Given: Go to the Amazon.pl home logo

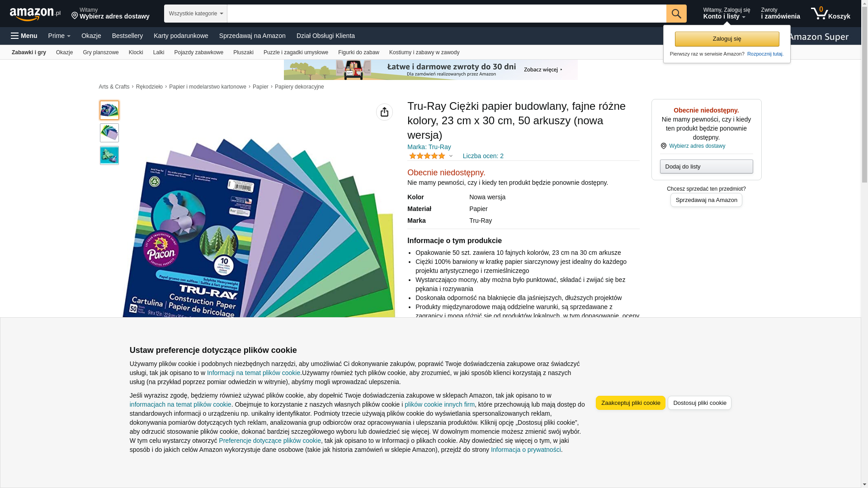Looking at the screenshot, I should (x=35, y=14).
